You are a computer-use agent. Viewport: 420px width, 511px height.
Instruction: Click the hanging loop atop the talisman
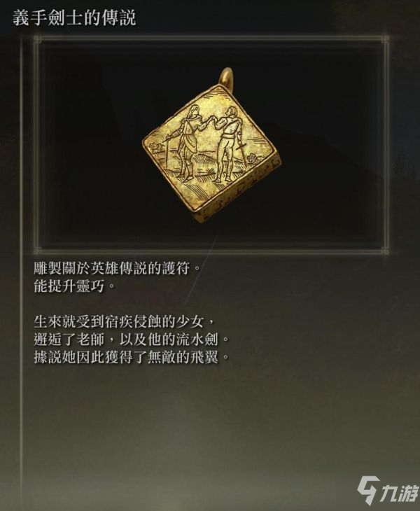226,76
